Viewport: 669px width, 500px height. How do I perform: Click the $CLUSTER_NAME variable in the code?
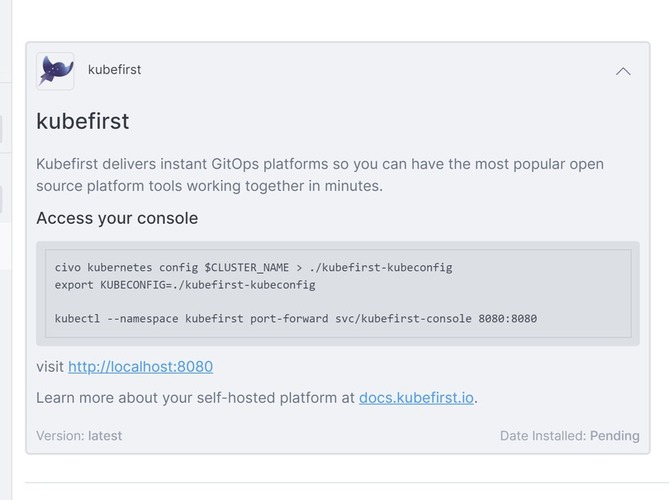click(247, 267)
